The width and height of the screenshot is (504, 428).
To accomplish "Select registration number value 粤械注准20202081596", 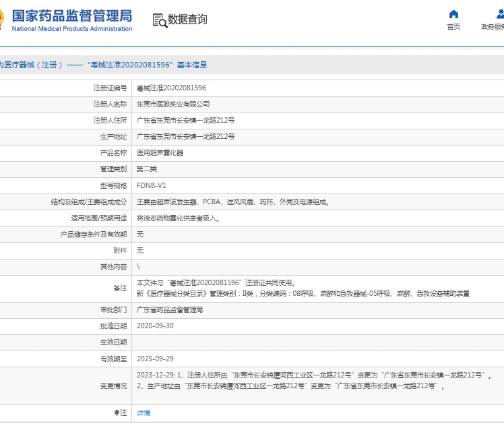I will pos(171,88).
